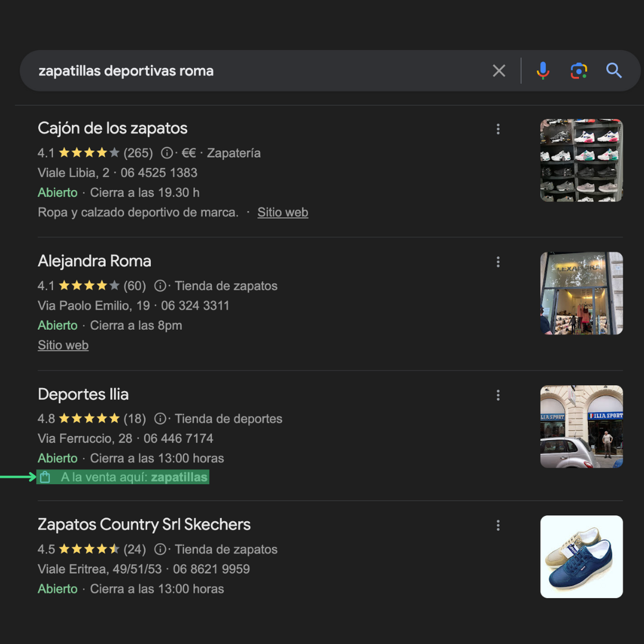Open the Sitio web link for Alejandra Roma
Viewport: 644px width, 644px height.
[63, 345]
